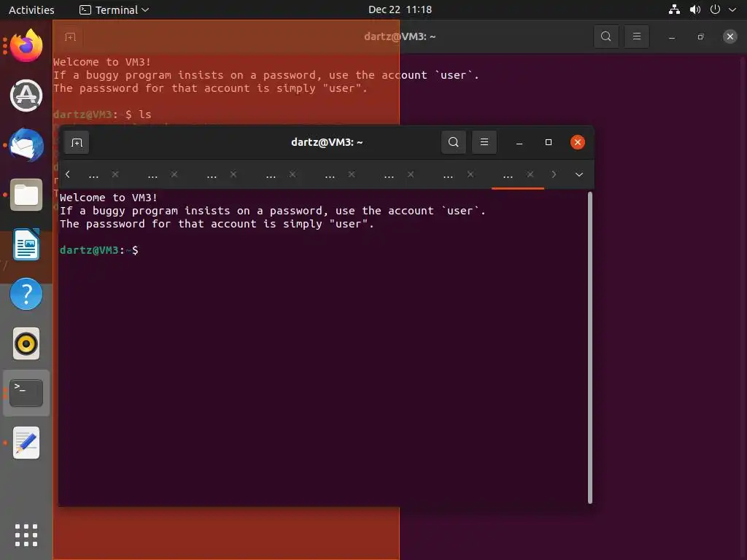Click the front terminal title dartz@VM3: ~
This screenshot has height=560, width=747.
[x=327, y=142]
